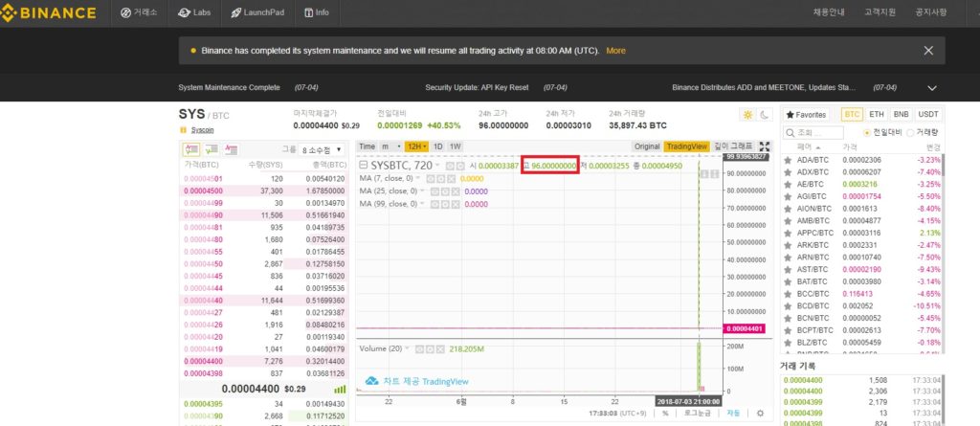Select the 전일대비 radio option

pyautogui.click(x=867, y=133)
